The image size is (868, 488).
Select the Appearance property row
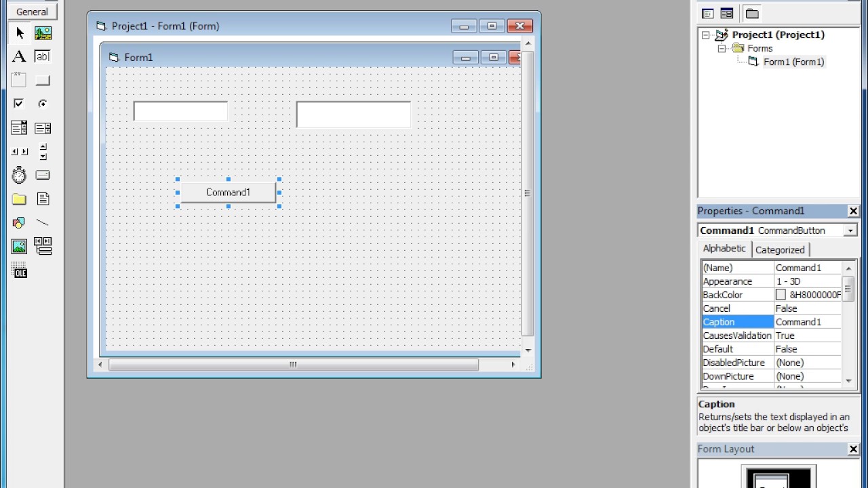(771, 281)
